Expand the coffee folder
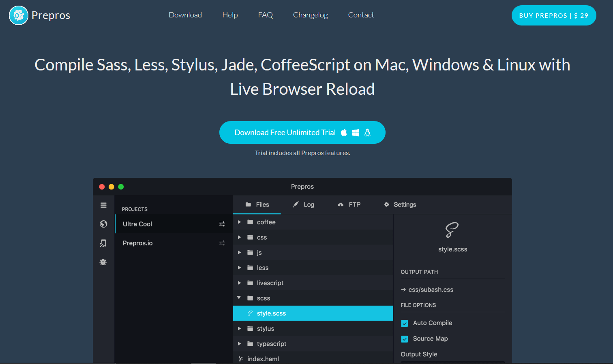 (240, 222)
